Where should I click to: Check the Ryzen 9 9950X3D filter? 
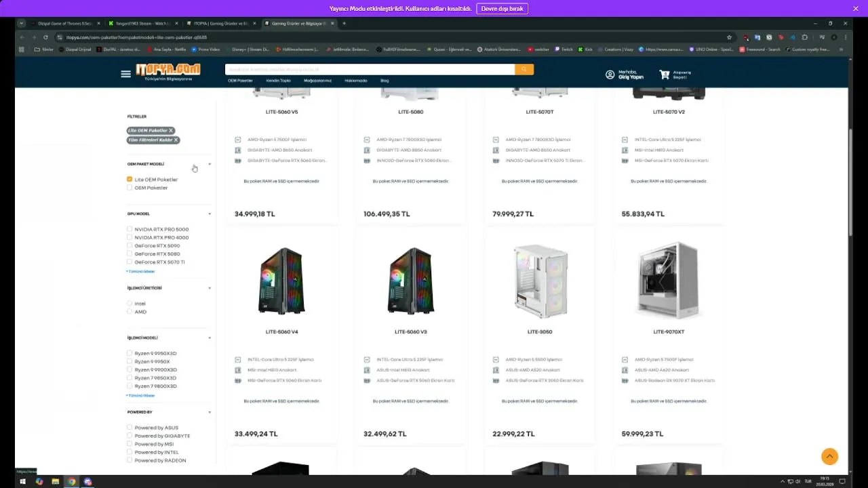click(130, 354)
